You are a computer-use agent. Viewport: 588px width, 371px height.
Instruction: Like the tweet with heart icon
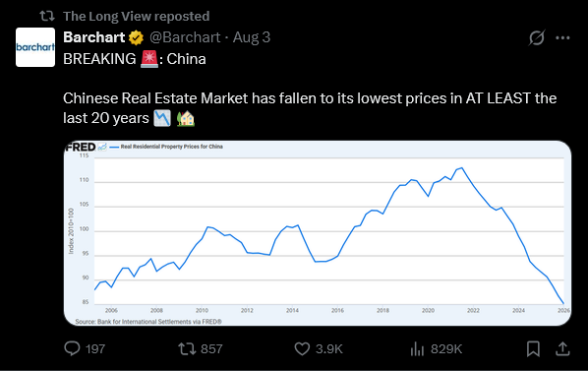click(x=302, y=348)
